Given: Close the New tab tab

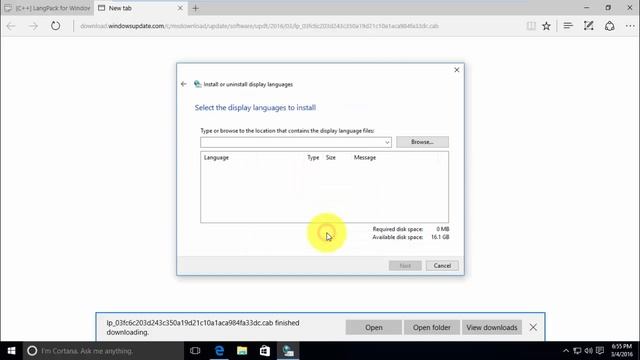Looking at the screenshot, I should [x=180, y=8].
